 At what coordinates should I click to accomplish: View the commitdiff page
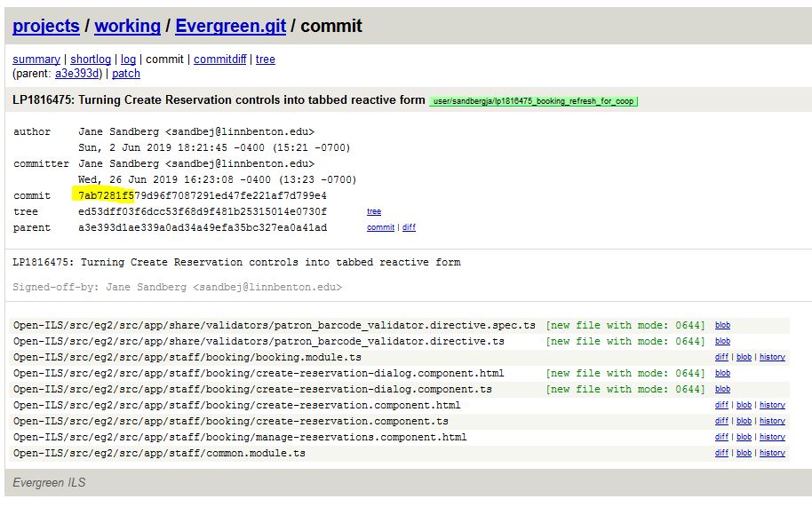(220, 59)
